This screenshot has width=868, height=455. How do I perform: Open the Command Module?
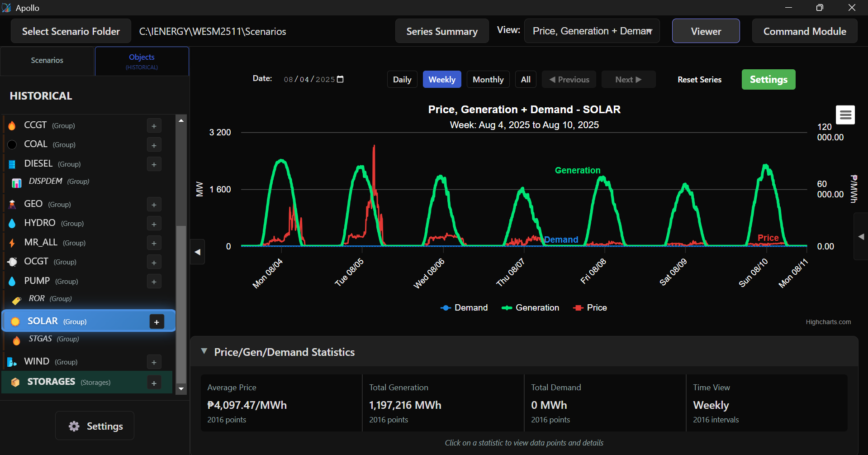coord(804,31)
